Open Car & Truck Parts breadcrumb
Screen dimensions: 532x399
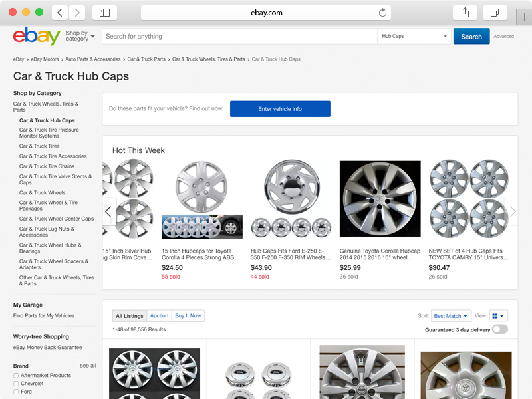click(x=146, y=59)
